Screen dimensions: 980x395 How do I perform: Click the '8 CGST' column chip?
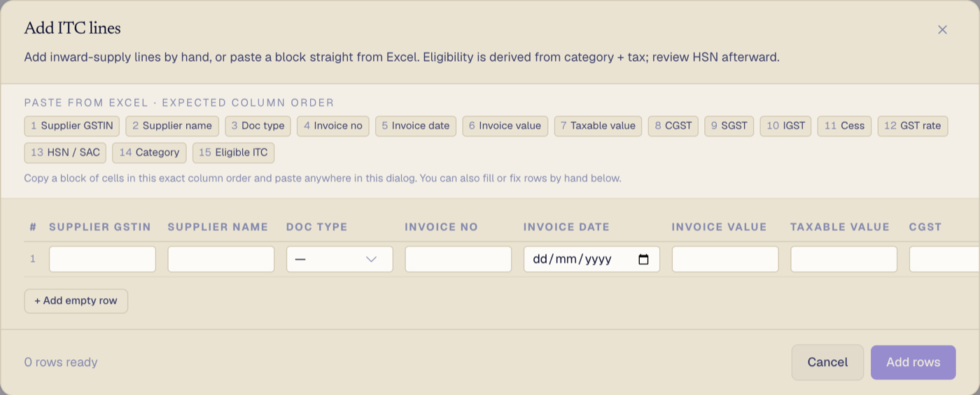click(673, 126)
